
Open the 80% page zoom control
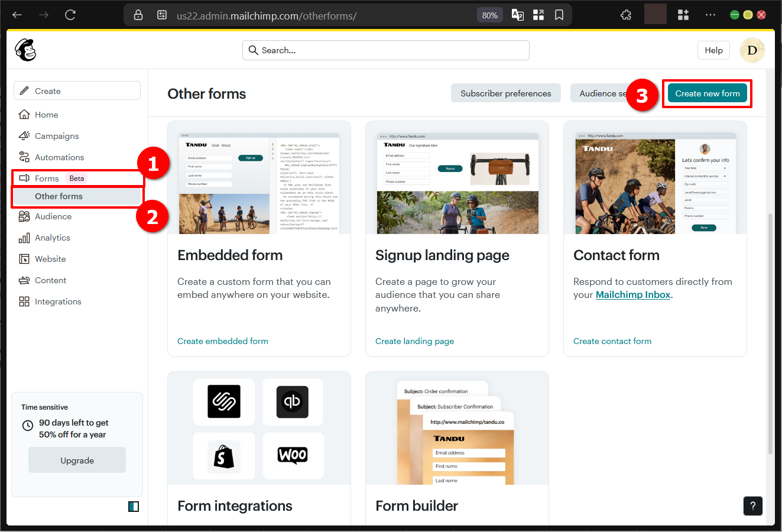coord(489,15)
